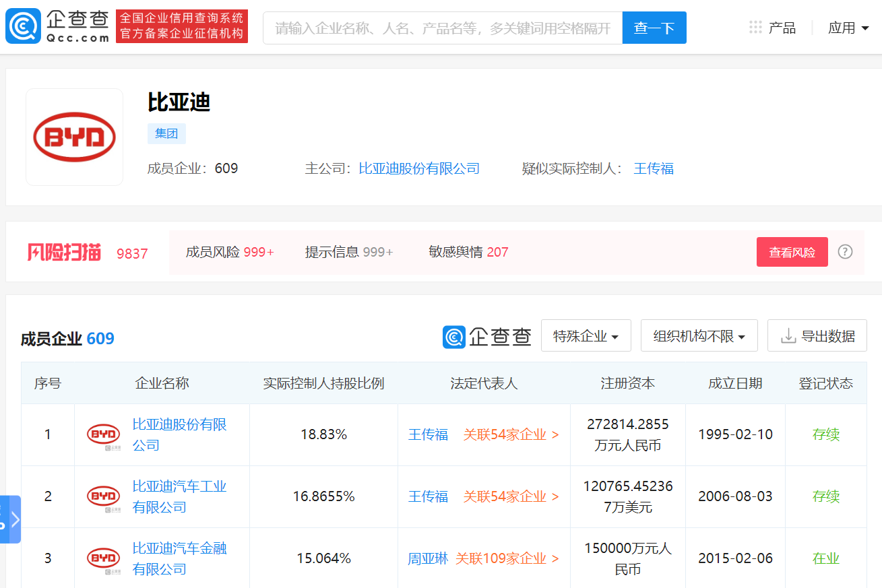Viewport: 882px width, 588px height.
Task: Click the 登记状态 column header
Action: tap(826, 383)
